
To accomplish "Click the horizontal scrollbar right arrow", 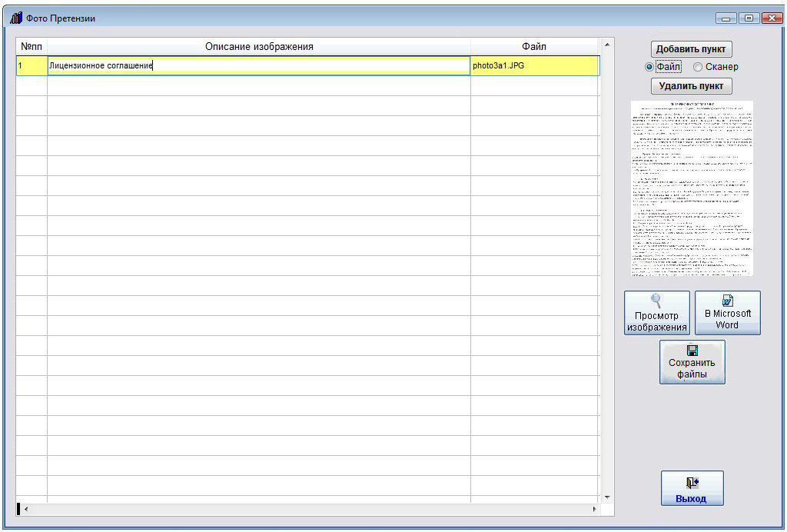I will click(x=594, y=509).
